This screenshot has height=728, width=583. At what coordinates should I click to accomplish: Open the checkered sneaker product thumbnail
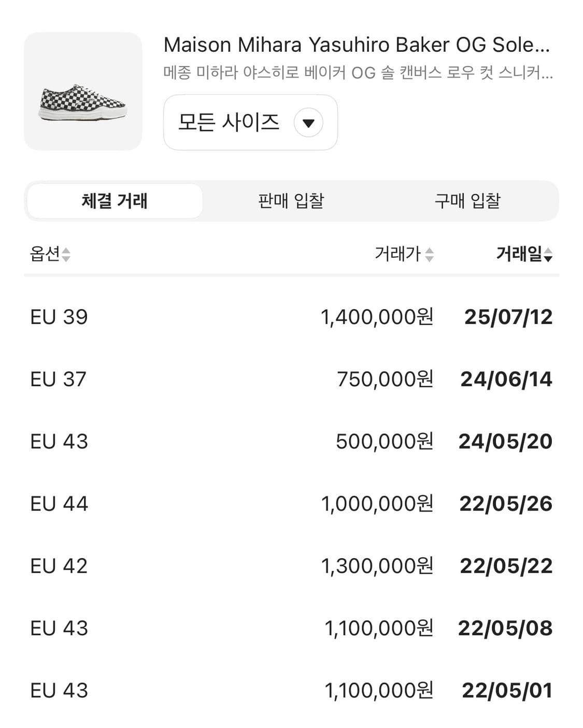pyautogui.click(x=83, y=92)
